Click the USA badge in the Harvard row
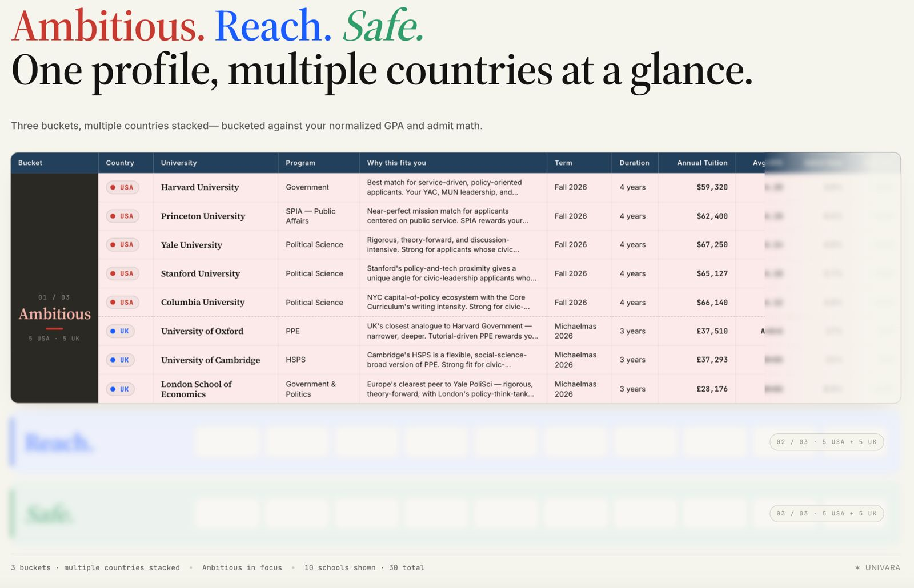914x588 pixels. pos(123,187)
